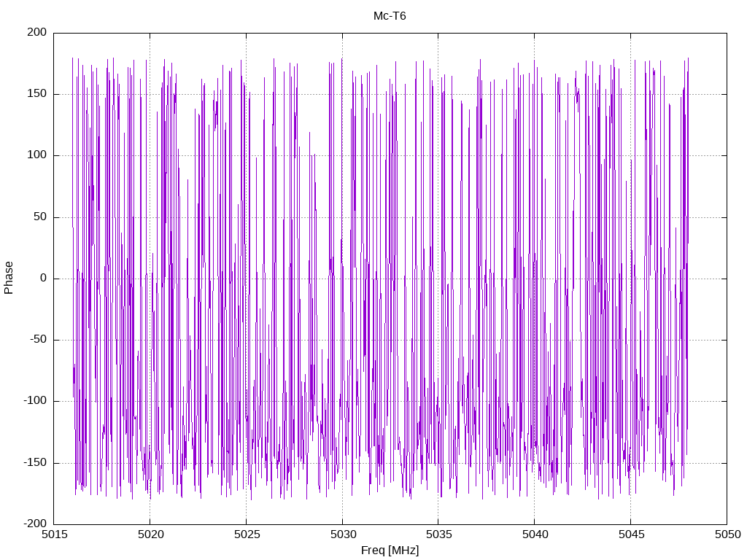The image size is (747, 560).
Task: Click the y-axis tick label -150
Action: coord(35,462)
